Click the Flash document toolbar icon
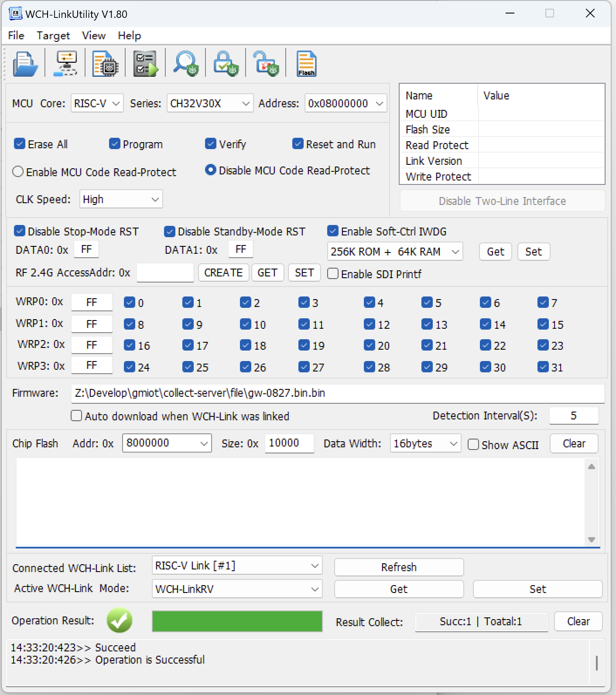Viewport: 616px width, 695px height. 306,64
